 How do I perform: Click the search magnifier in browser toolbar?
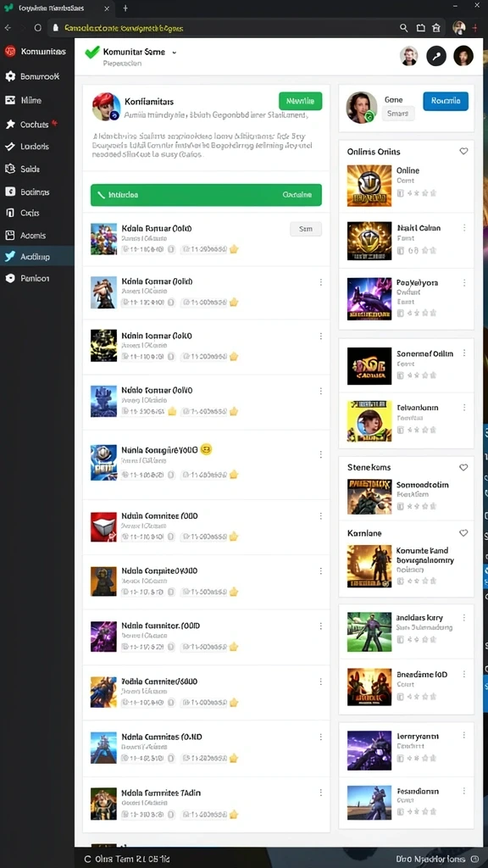404,28
